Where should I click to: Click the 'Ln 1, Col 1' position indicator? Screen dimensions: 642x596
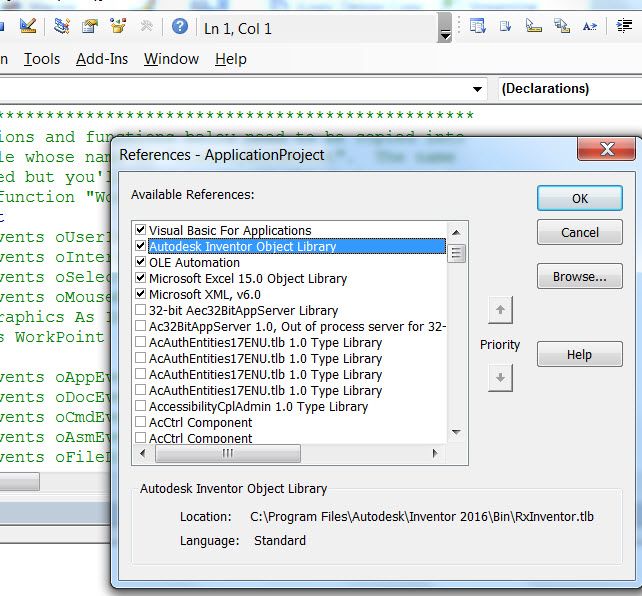coord(237,29)
